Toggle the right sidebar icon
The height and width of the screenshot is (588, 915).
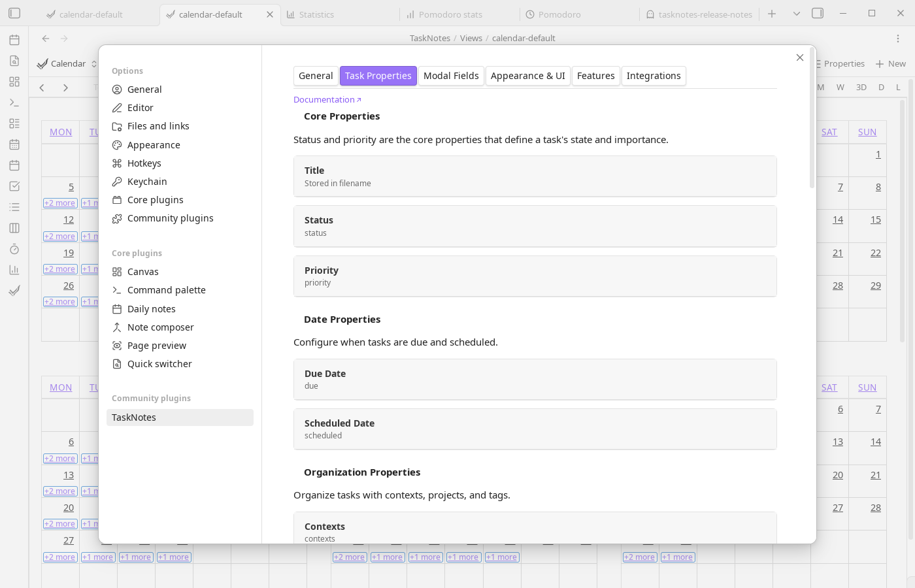pos(818,14)
